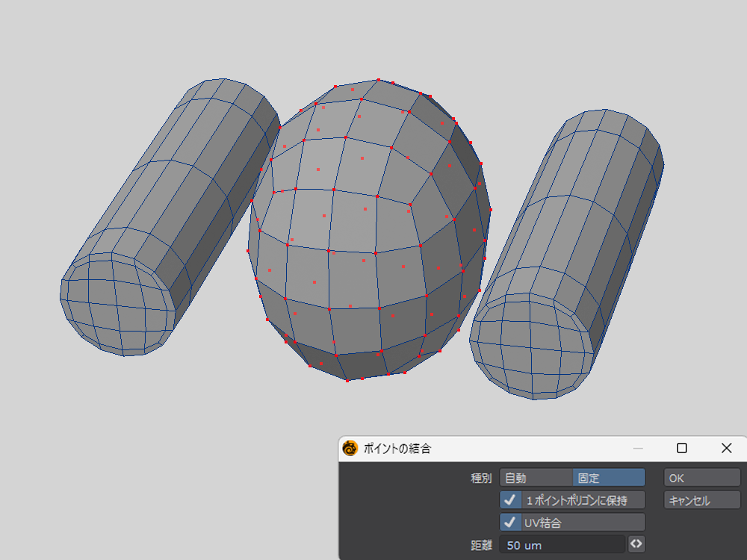Click the LightWave icon in dialog title bar
This screenshot has width=747, height=560.
[350, 449]
